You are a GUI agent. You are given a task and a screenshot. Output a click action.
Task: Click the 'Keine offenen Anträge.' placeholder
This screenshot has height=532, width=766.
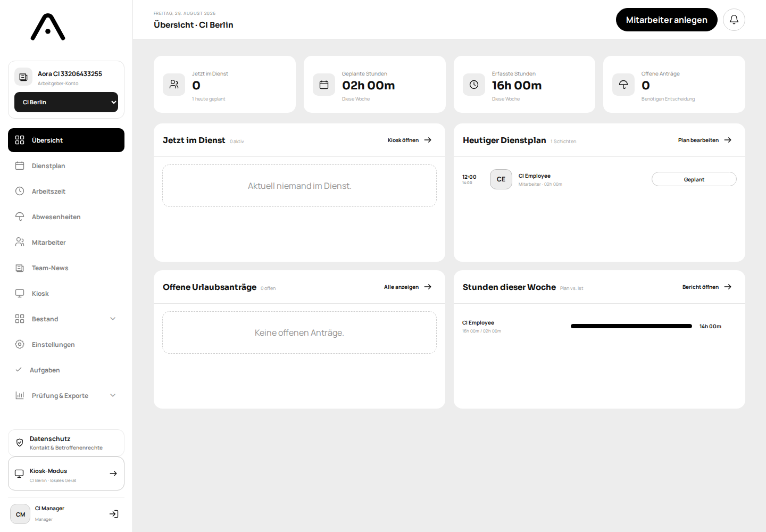pyautogui.click(x=299, y=332)
